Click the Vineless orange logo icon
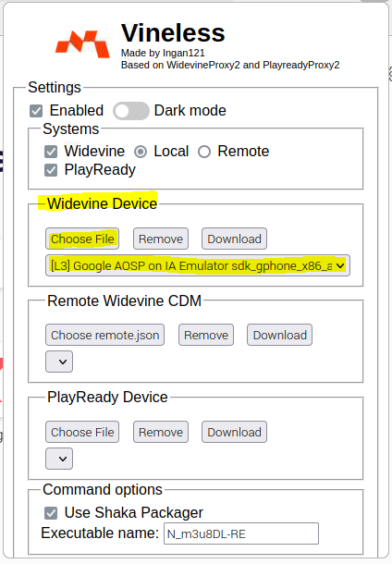This screenshot has width=392, height=564. coord(82,44)
